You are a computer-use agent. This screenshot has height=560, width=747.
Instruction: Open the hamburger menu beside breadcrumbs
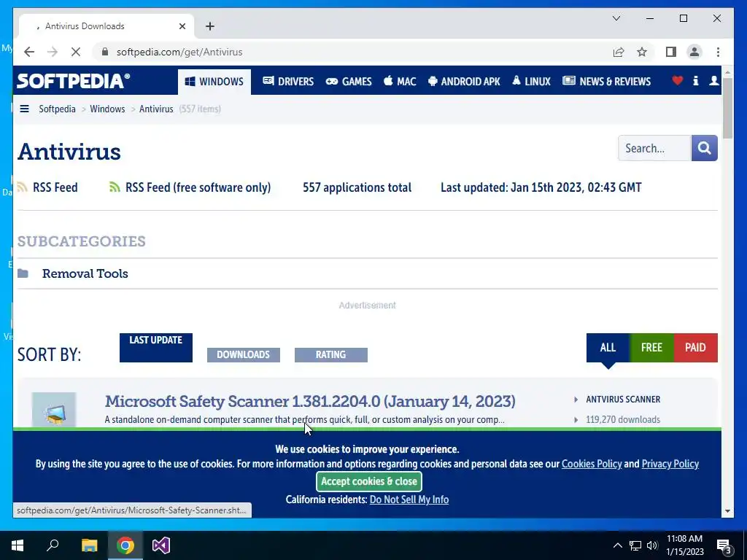[24, 109]
